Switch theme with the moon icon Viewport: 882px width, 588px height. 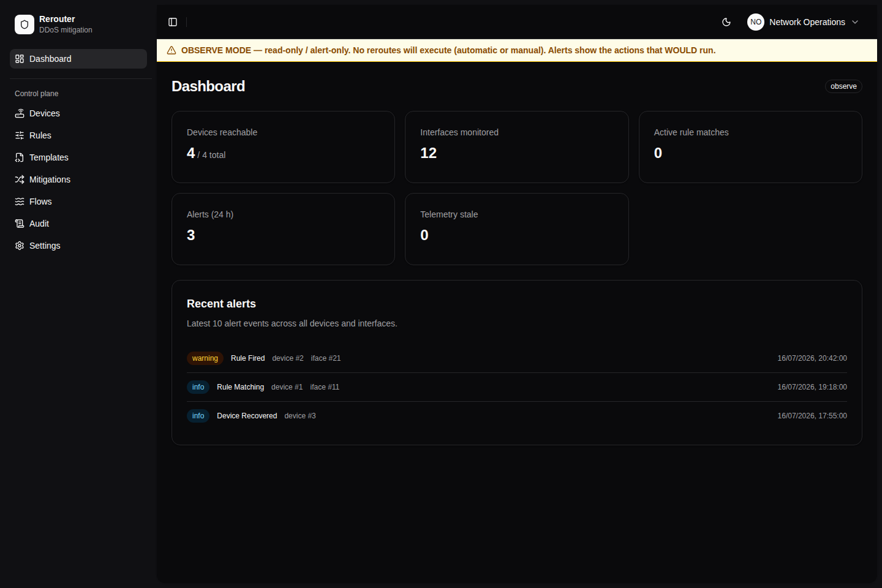(x=726, y=22)
